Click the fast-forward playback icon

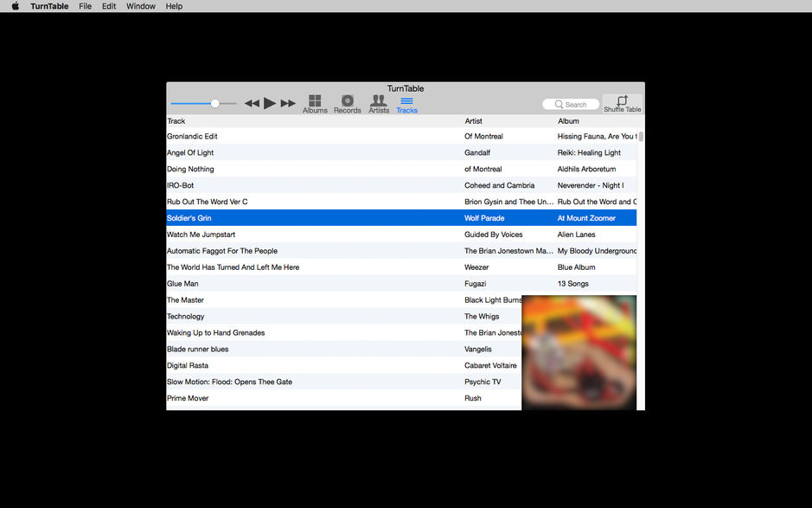click(290, 102)
